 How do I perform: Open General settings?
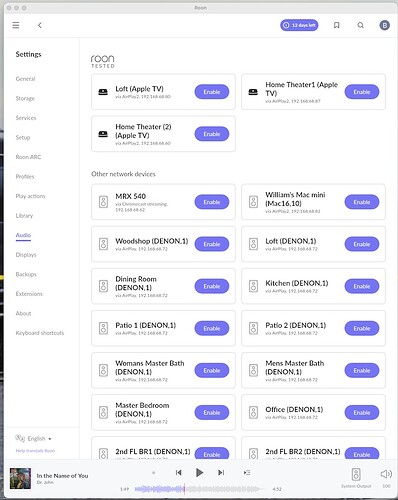25,79
